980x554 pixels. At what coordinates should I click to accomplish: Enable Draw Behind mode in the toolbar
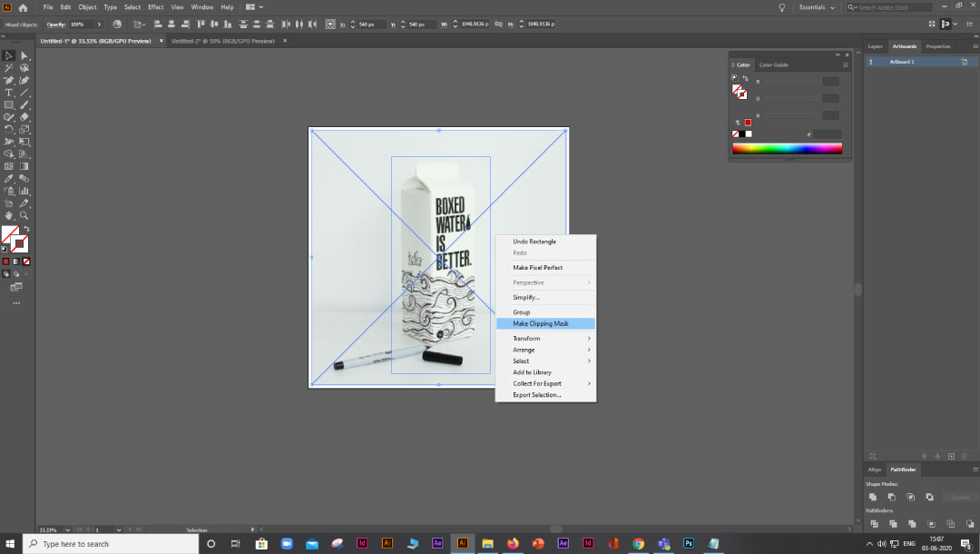pos(16,274)
